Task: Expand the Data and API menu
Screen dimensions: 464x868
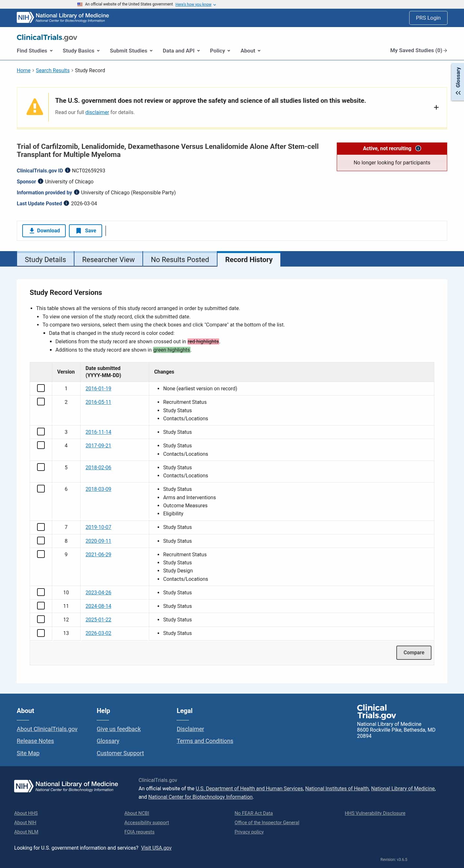Action: coord(181,51)
